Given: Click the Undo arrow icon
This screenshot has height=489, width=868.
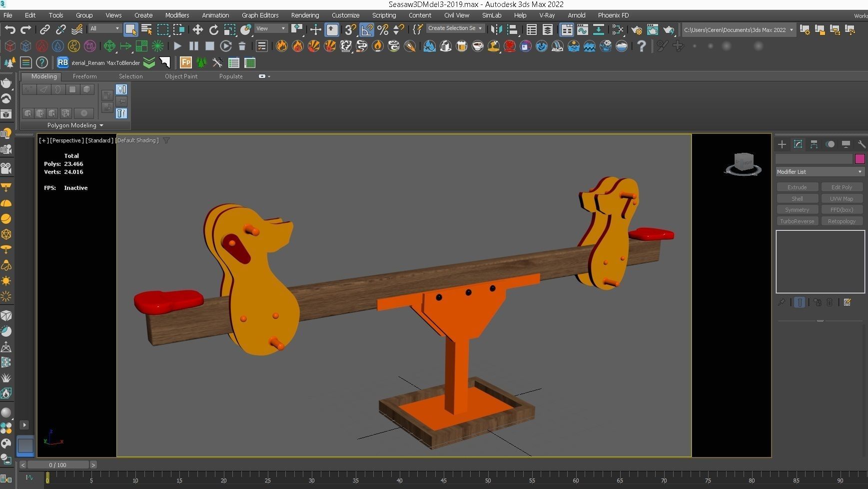Looking at the screenshot, I should coord(10,29).
